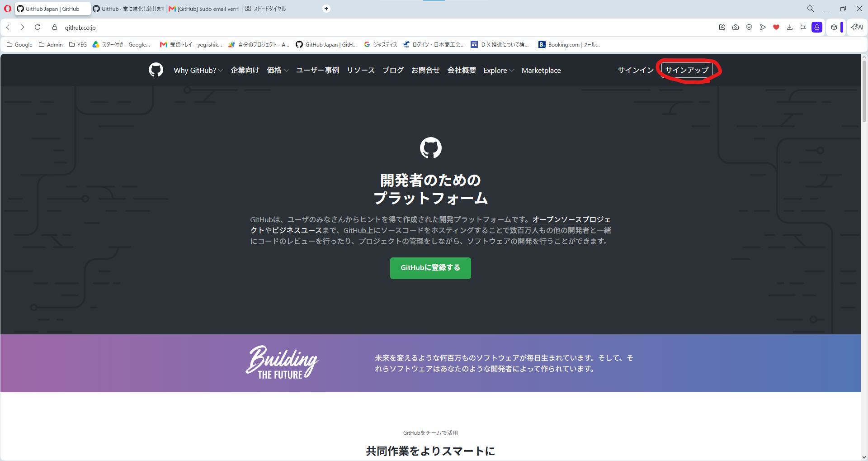Click the サインアップ sign-up button
The height and width of the screenshot is (461, 868).
point(687,70)
